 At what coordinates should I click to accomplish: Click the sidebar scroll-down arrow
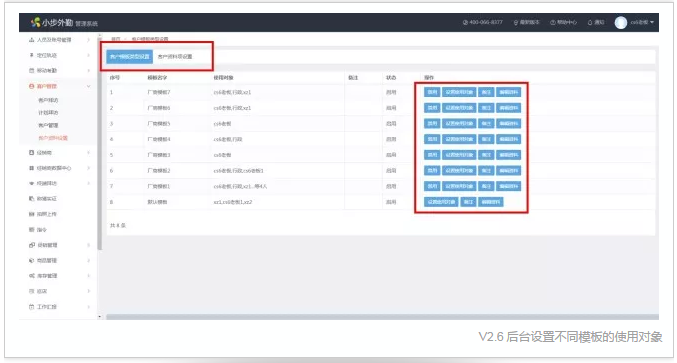coord(100,317)
